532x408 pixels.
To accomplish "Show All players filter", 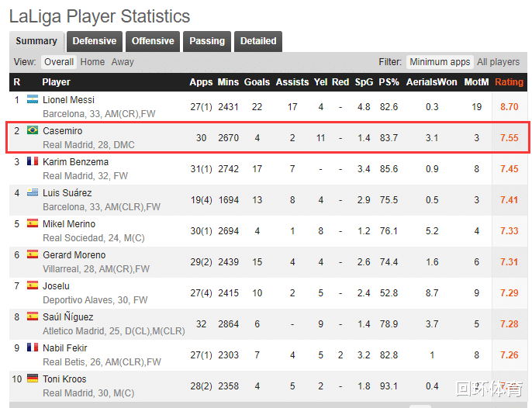I will (x=498, y=62).
